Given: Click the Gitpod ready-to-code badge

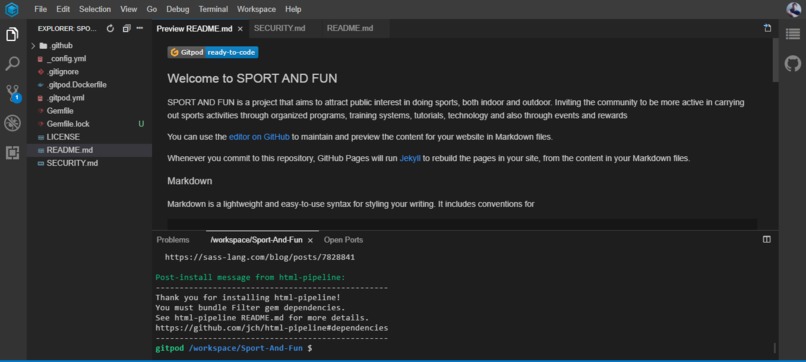Looking at the screenshot, I should (213, 52).
